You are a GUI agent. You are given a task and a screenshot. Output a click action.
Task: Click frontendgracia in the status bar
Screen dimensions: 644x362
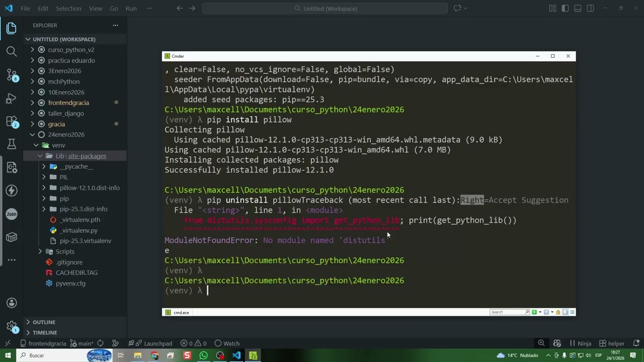43,343
